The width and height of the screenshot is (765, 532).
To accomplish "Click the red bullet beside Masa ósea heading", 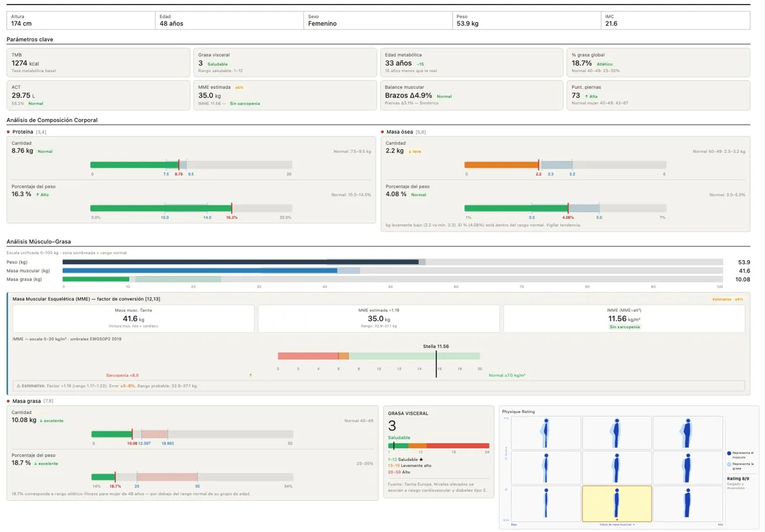I will coord(382,132).
